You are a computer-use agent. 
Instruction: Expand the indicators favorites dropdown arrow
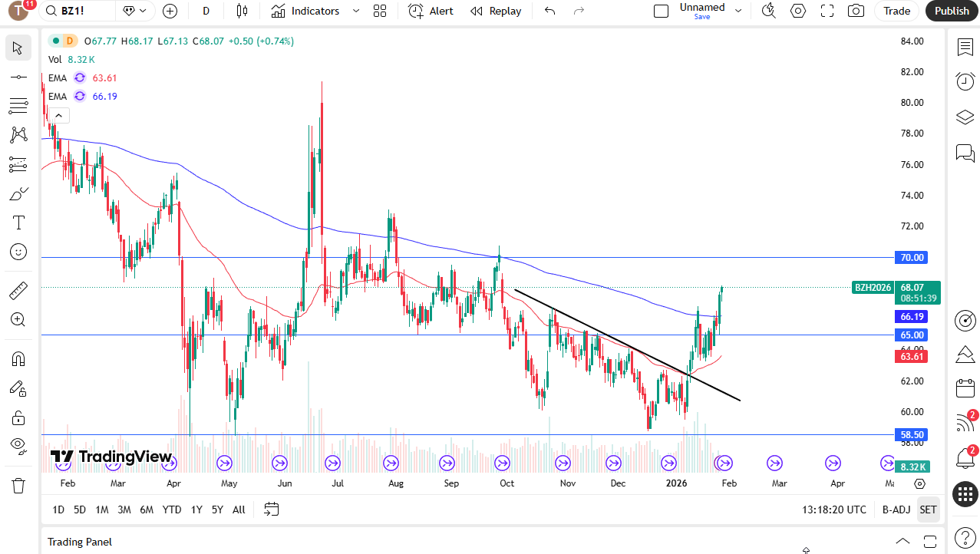(x=355, y=11)
